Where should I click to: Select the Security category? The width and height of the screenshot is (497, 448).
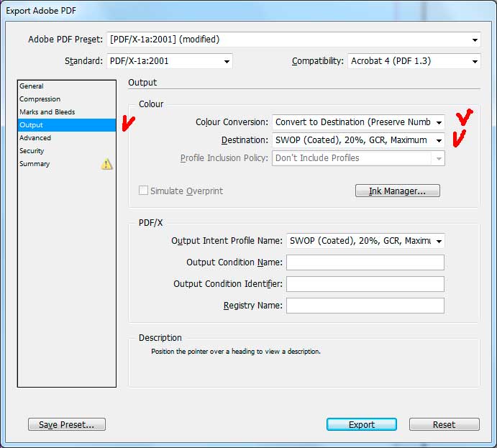click(x=67, y=151)
